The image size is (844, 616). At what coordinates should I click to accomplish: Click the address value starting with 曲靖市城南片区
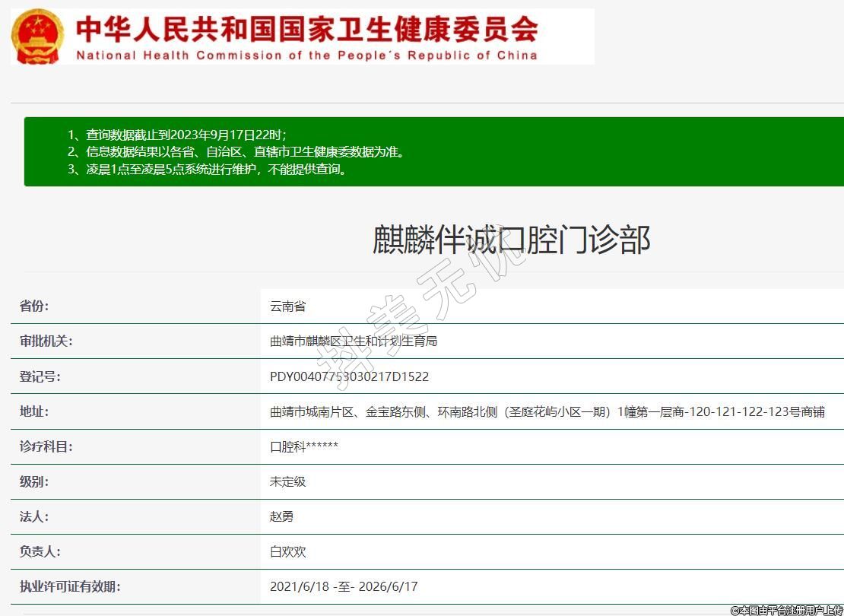point(547,411)
